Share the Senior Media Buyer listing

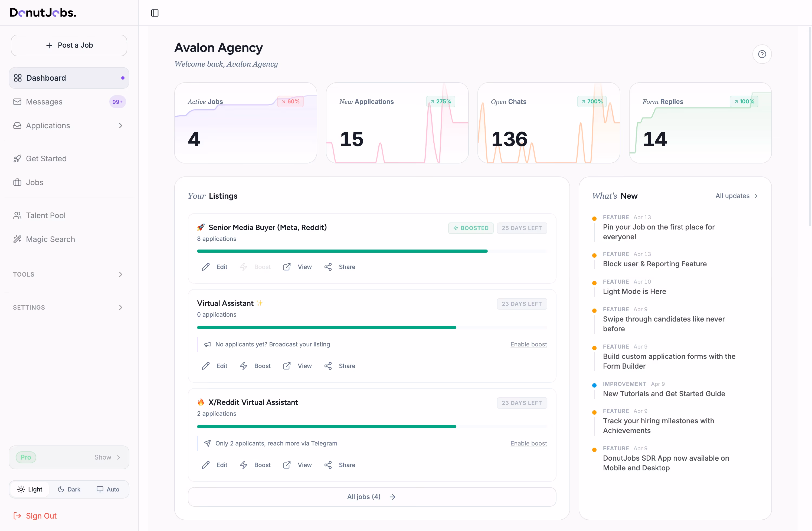pyautogui.click(x=339, y=267)
